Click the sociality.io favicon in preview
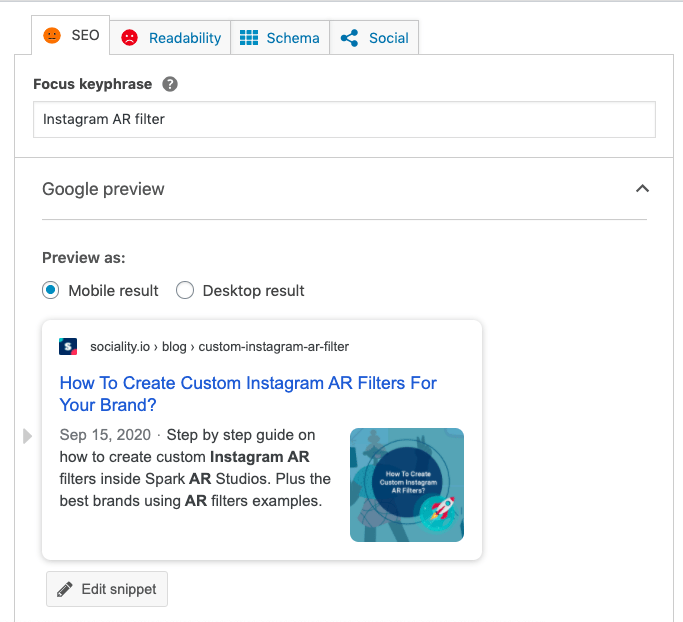 pyautogui.click(x=68, y=347)
